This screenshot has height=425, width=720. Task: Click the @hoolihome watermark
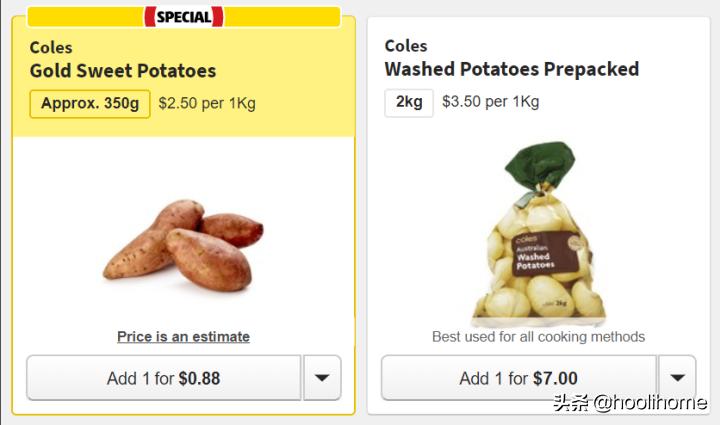click(652, 403)
